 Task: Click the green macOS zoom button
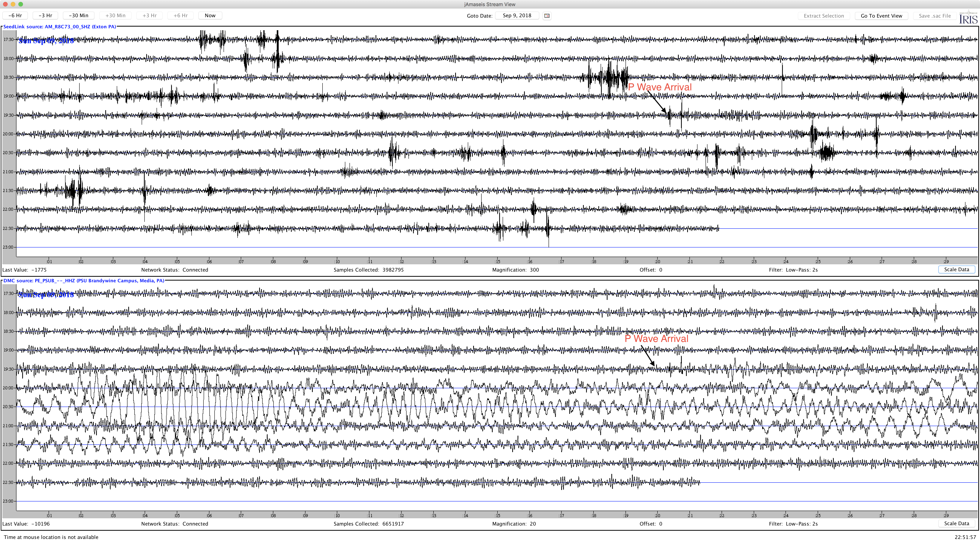tap(20, 4)
